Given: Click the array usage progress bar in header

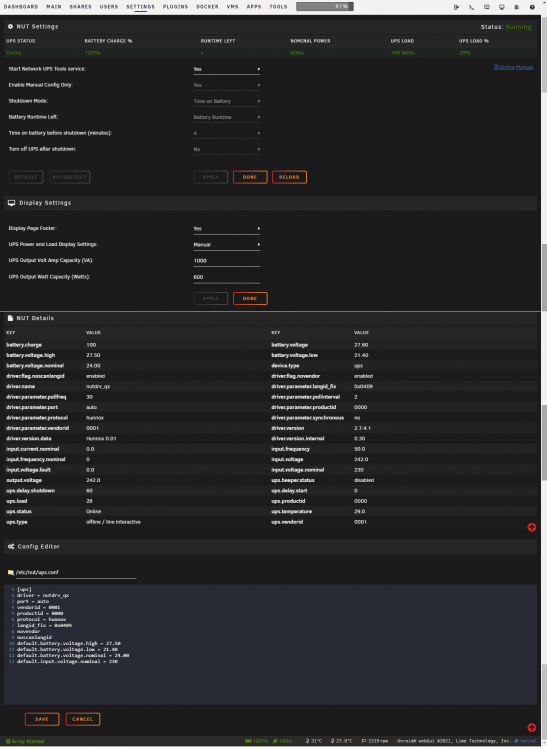Looking at the screenshot, I should coord(325,7).
